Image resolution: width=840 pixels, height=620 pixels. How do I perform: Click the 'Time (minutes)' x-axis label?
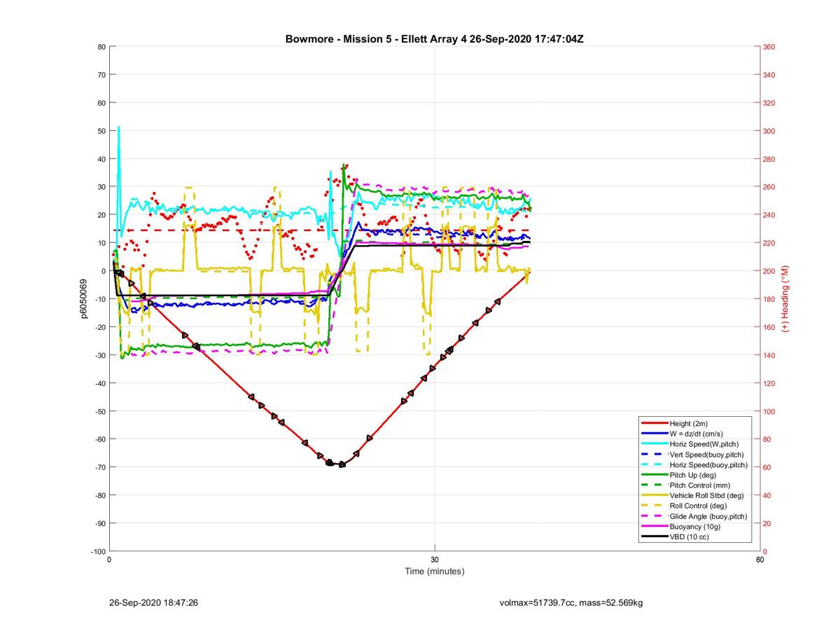435,572
